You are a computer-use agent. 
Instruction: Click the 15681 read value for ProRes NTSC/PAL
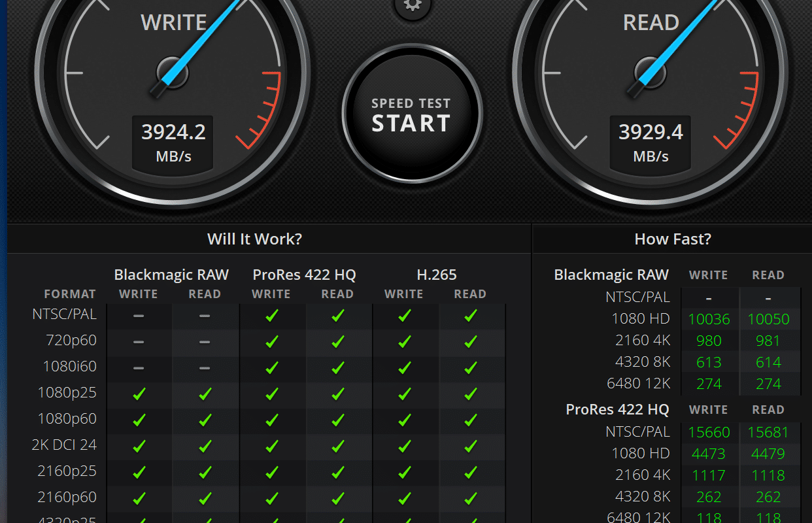click(768, 433)
